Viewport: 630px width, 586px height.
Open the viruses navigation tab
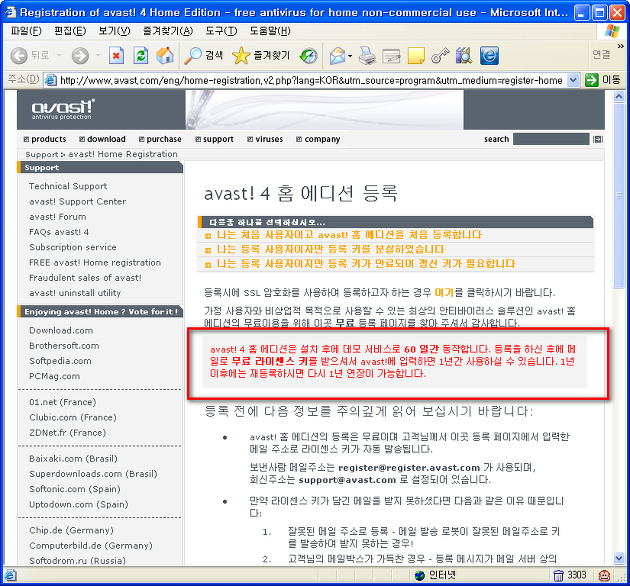pos(265,139)
